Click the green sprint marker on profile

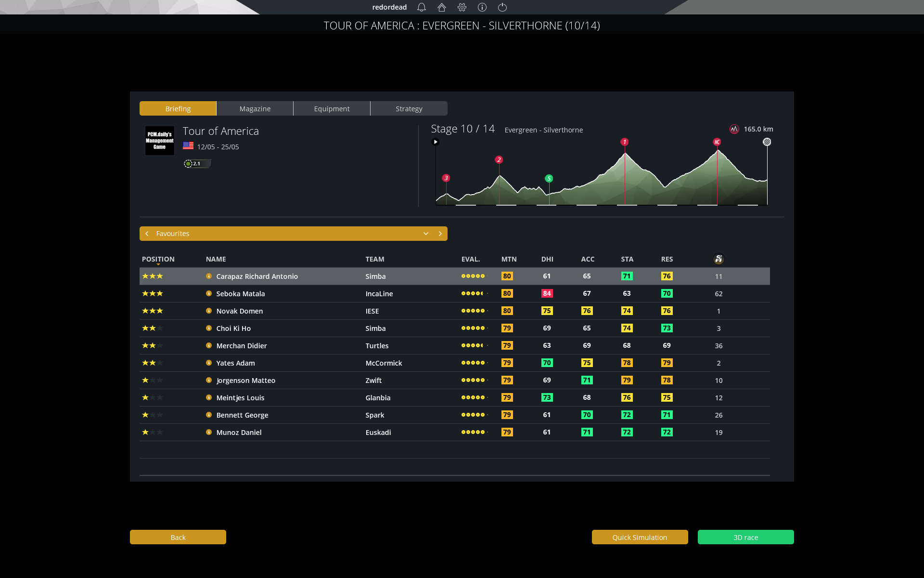pos(549,178)
